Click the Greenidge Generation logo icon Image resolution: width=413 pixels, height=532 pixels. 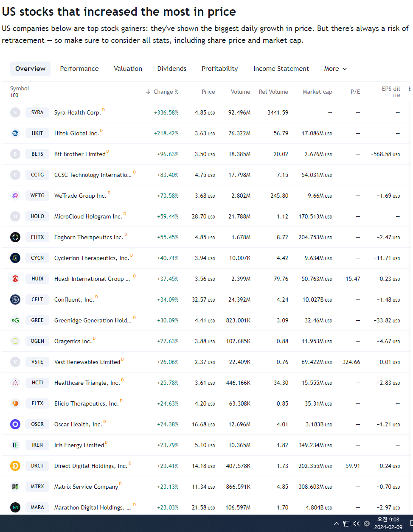click(x=15, y=320)
